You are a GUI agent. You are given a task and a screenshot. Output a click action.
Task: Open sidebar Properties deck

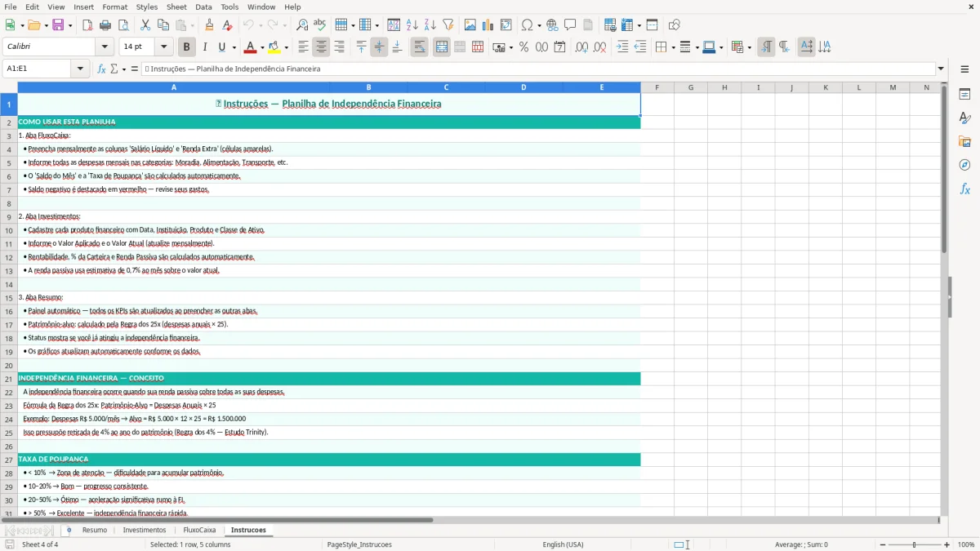964,95
